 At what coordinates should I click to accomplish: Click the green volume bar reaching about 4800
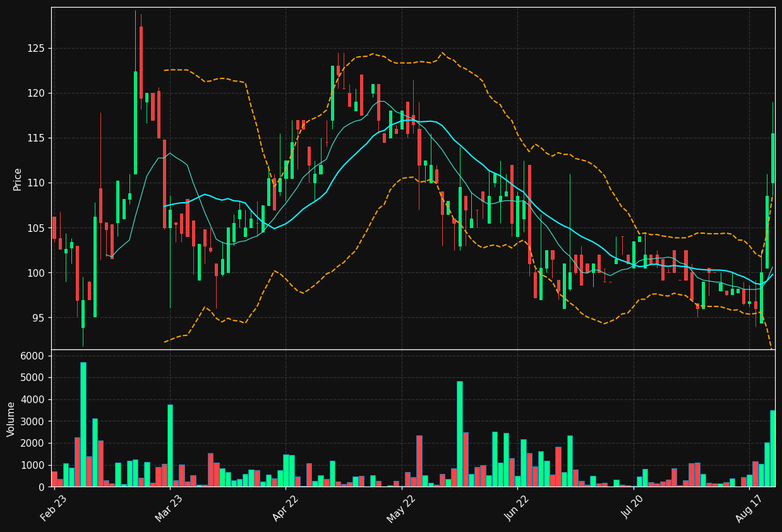click(459, 434)
